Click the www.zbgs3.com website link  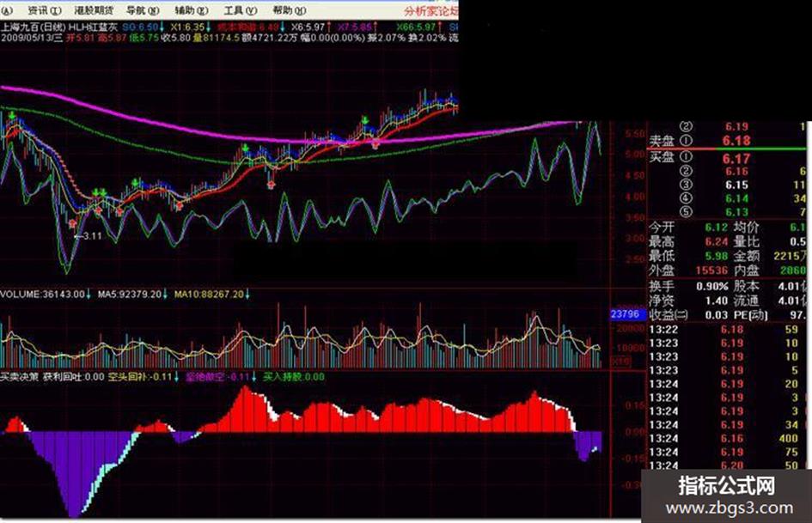click(x=730, y=508)
